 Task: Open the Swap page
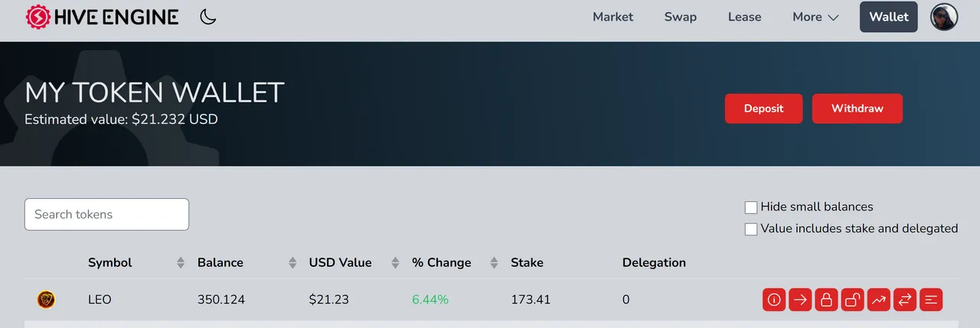pos(681,17)
